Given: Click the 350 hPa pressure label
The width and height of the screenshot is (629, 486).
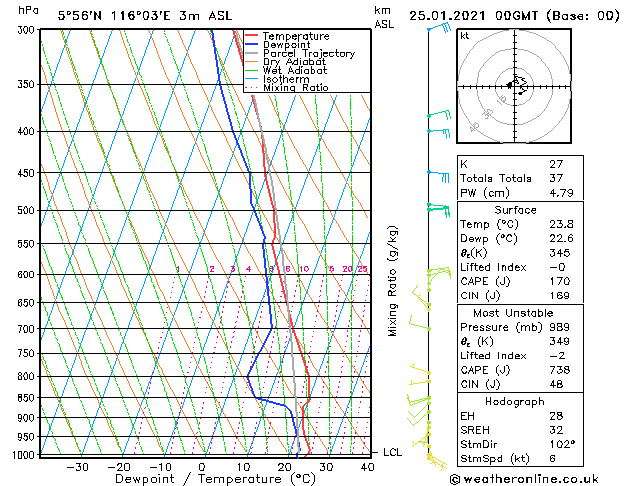Looking at the screenshot, I should (28, 84).
